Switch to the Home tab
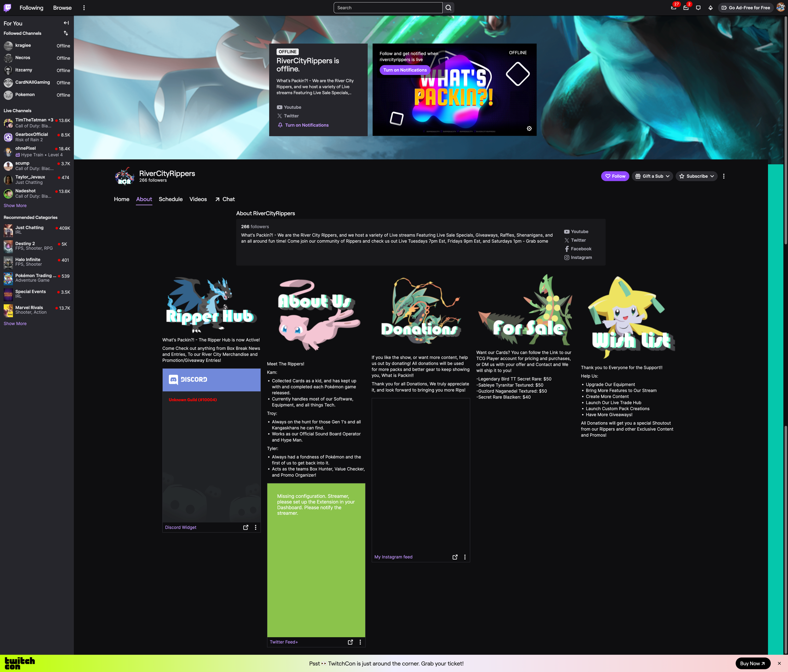Viewport: 788px width, 672px height. pyautogui.click(x=122, y=199)
